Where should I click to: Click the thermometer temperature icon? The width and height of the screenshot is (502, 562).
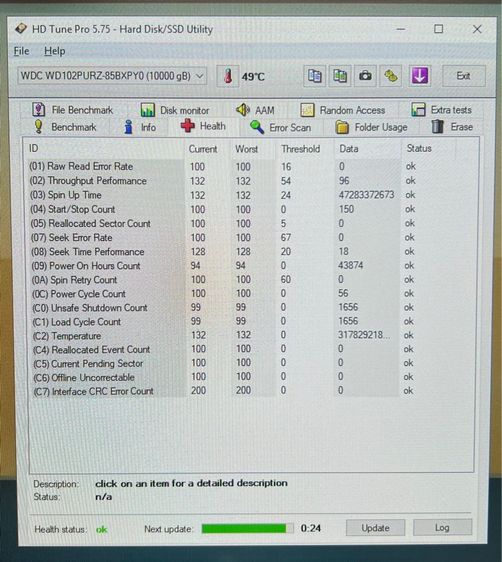click(228, 76)
